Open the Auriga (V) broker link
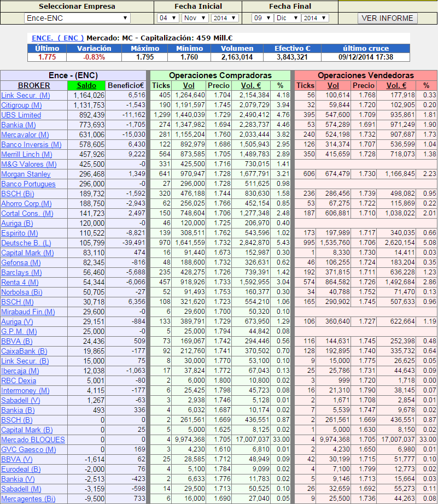Image resolution: width=438 pixels, height=504 pixels. click(17, 322)
